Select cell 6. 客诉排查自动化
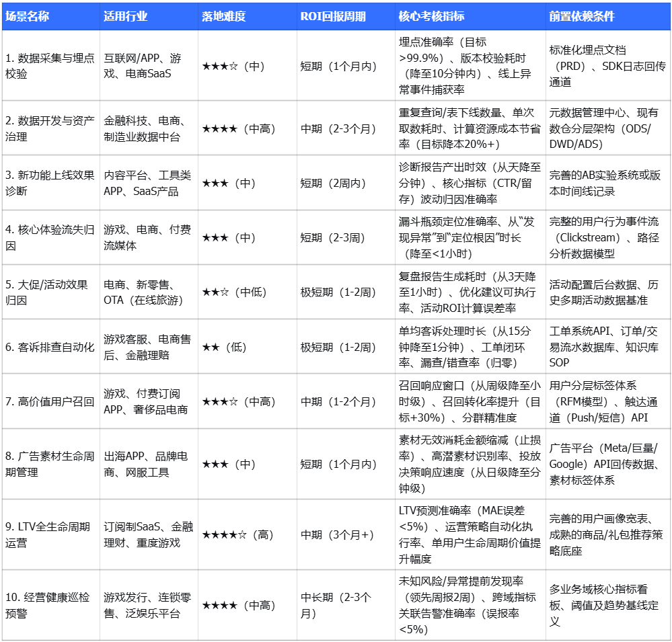672x642 pixels. point(51,346)
